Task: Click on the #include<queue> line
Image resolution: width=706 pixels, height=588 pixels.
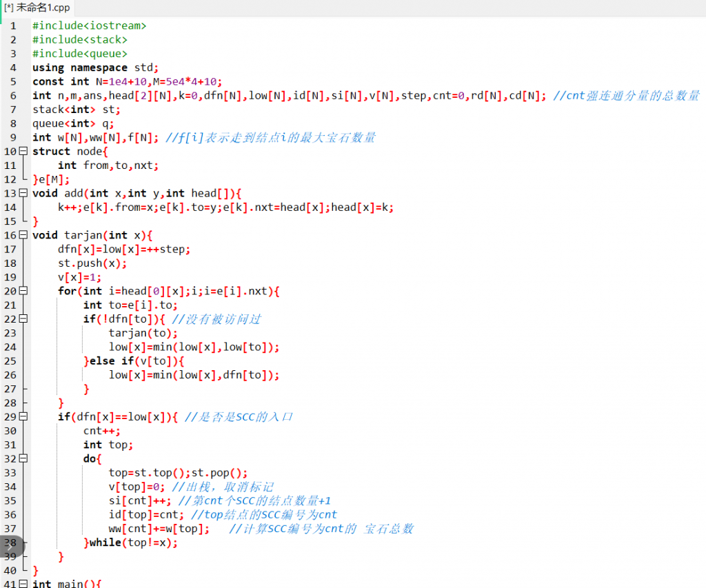Action: coord(80,54)
